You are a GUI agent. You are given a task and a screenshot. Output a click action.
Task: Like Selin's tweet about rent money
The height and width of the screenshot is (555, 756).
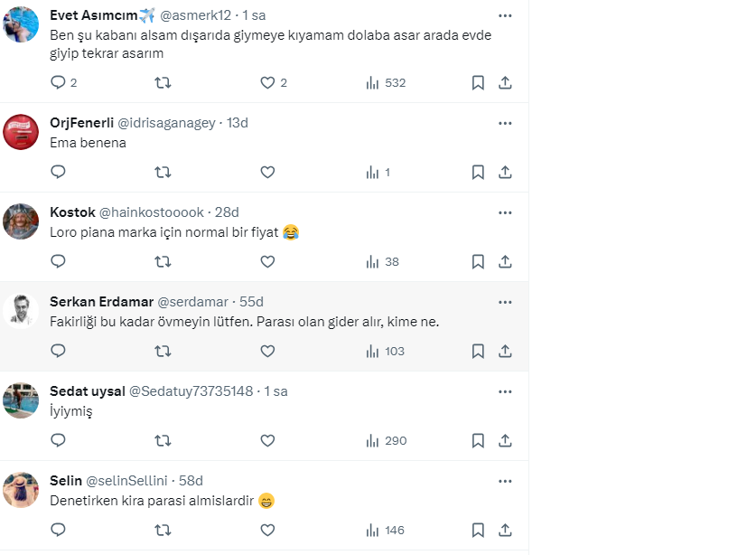(x=267, y=530)
